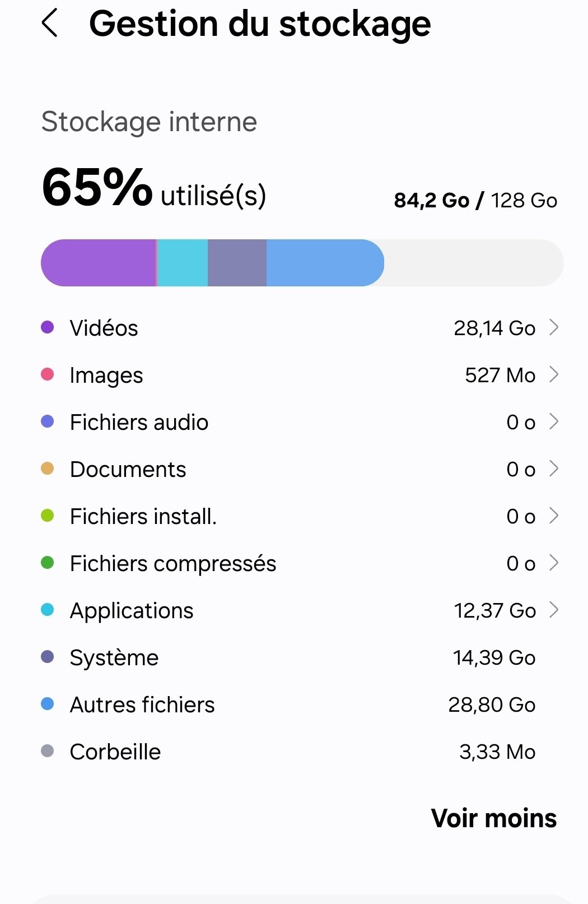Click the 84,2 Go used storage text
588x904 pixels.
pyautogui.click(x=431, y=200)
